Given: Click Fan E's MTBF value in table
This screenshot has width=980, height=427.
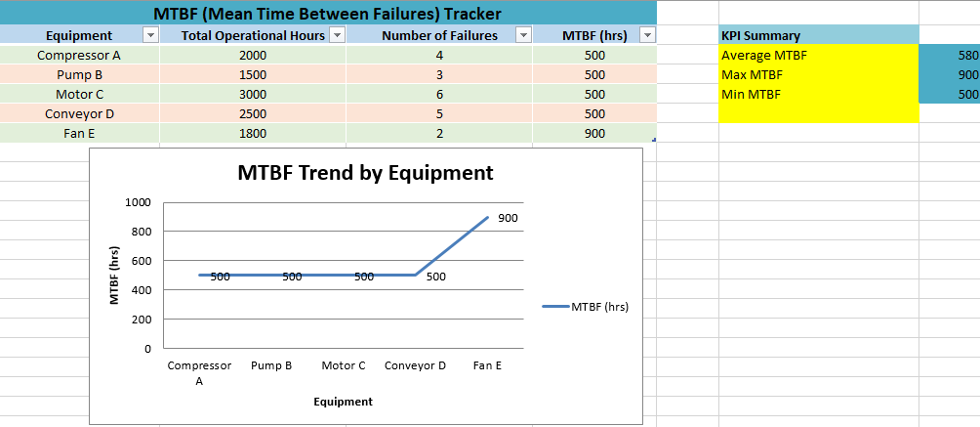Looking at the screenshot, I should tap(593, 133).
